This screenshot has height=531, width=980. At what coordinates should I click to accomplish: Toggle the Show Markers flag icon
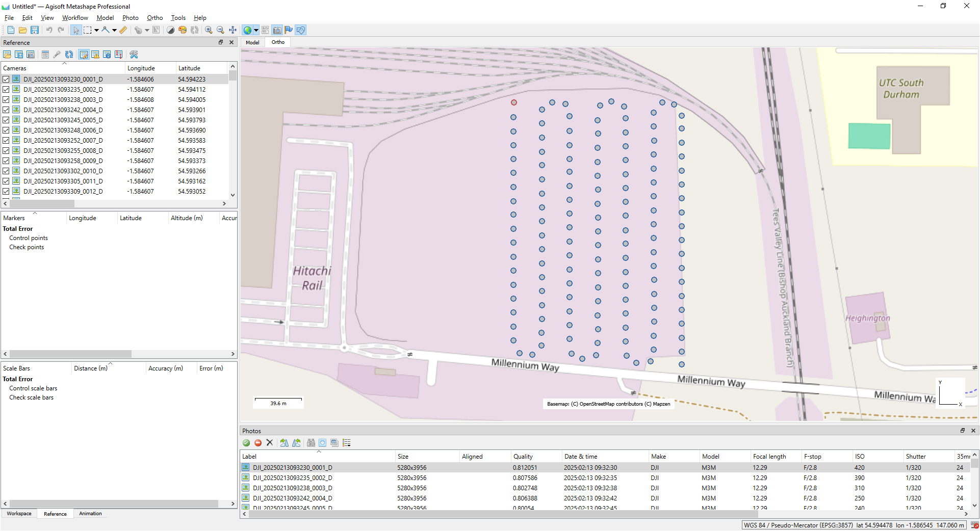point(289,30)
